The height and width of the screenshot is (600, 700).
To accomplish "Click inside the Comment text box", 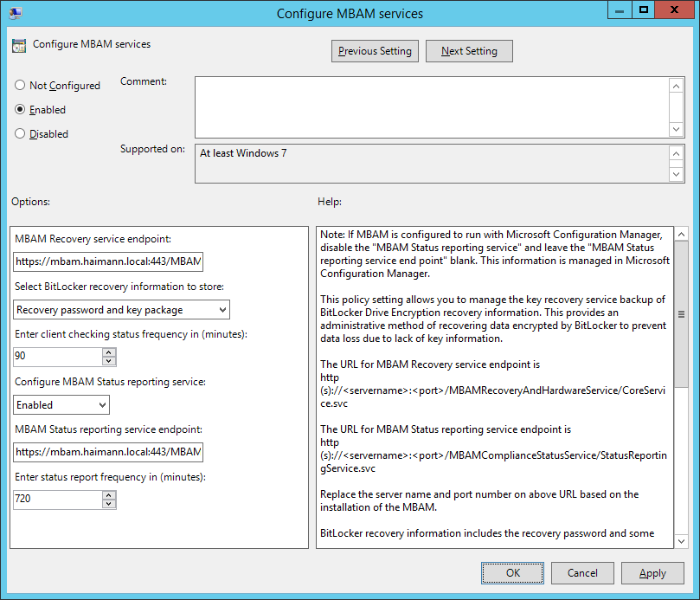I will pyautogui.click(x=432, y=107).
